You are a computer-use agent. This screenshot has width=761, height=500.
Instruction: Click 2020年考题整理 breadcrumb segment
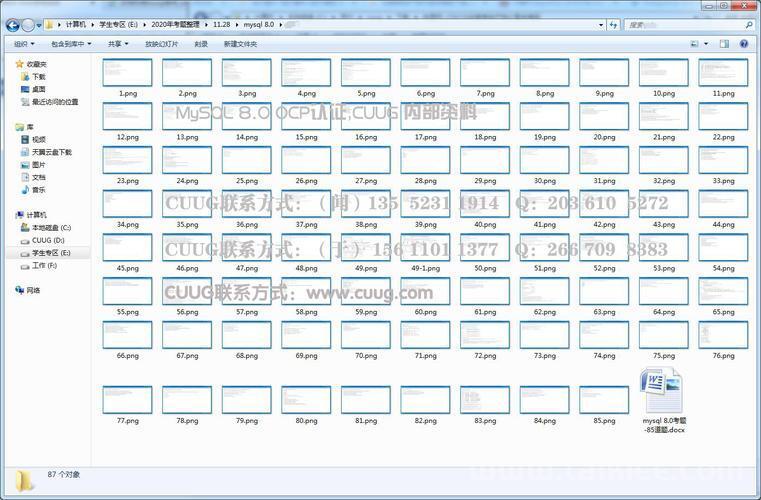(175, 24)
